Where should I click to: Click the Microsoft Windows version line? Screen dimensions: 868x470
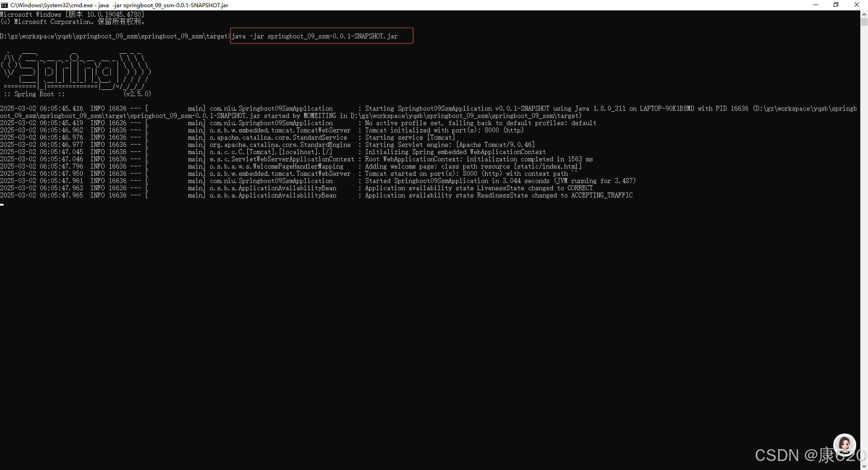point(72,14)
